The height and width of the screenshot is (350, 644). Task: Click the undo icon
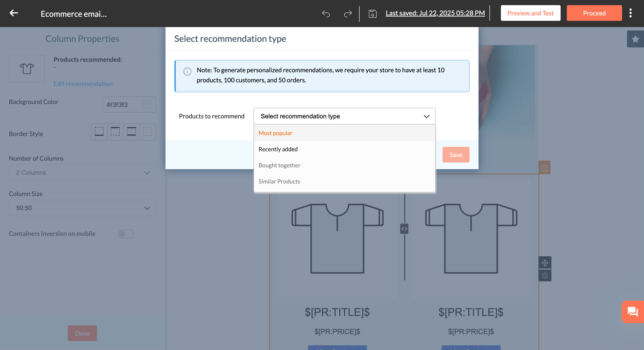point(326,13)
